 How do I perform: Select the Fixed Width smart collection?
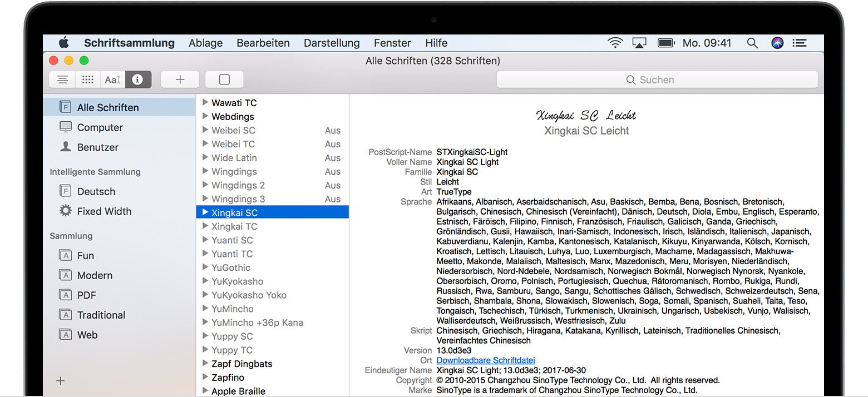tap(104, 211)
